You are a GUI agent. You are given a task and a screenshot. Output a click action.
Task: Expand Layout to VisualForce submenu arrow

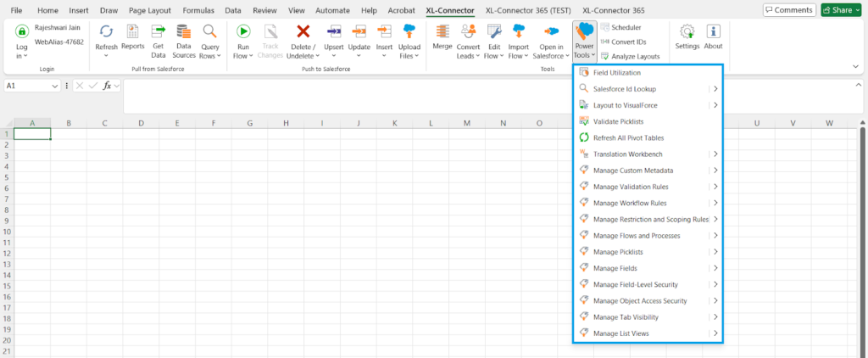715,104
